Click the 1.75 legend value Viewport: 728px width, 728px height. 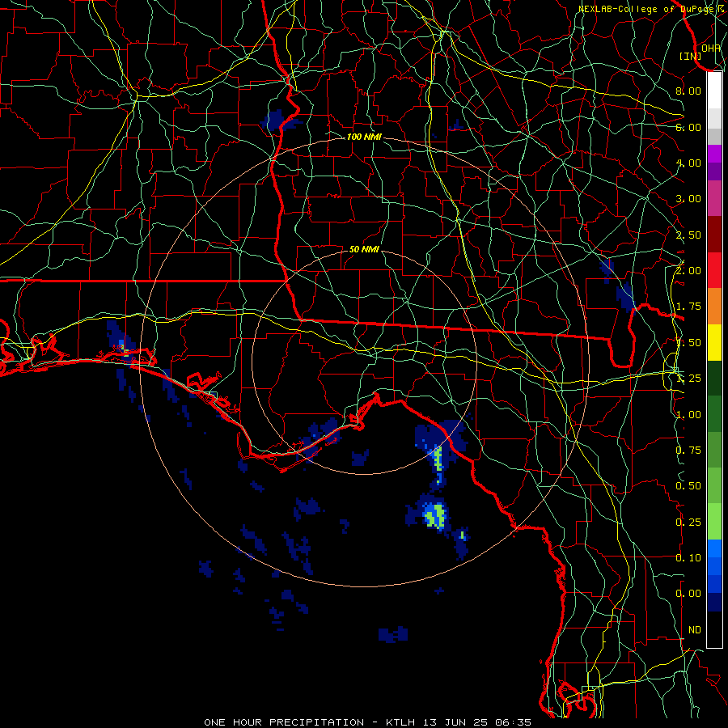click(x=688, y=307)
